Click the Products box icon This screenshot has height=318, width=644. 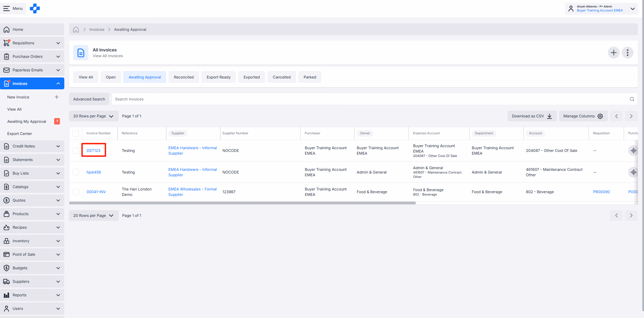click(x=6, y=214)
